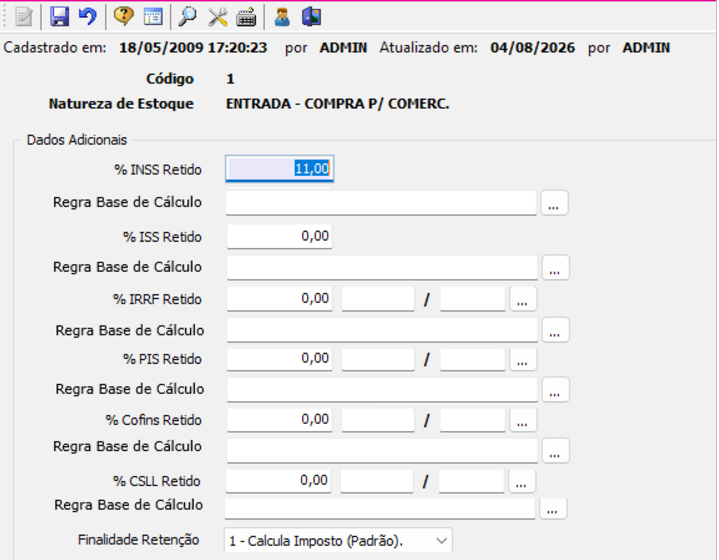
Task: Open lookup for CSLL Regra Base de Cálculo
Action: click(x=553, y=508)
